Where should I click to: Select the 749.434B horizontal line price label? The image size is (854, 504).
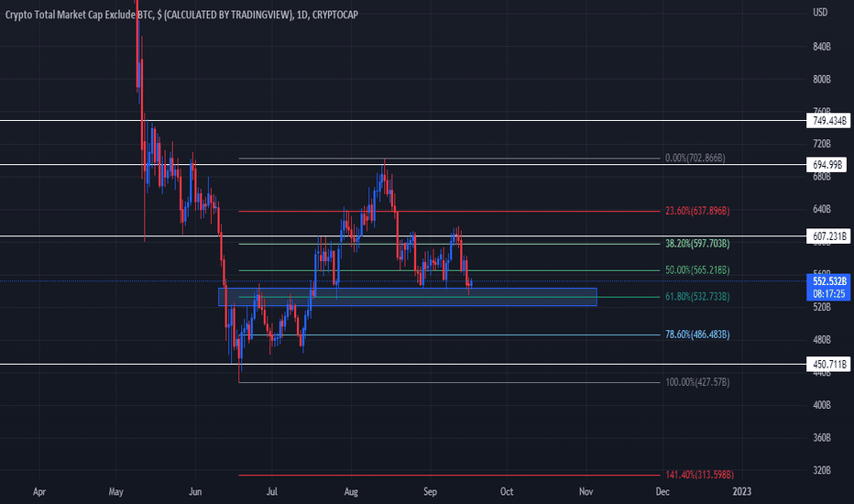pyautogui.click(x=829, y=120)
